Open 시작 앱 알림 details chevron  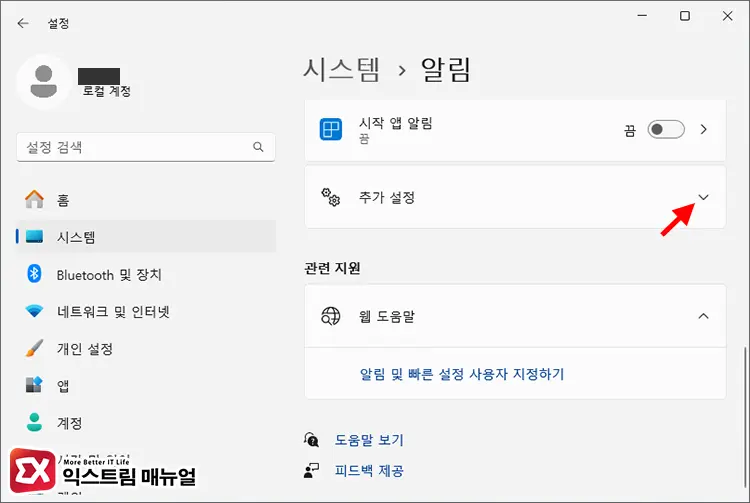704,129
